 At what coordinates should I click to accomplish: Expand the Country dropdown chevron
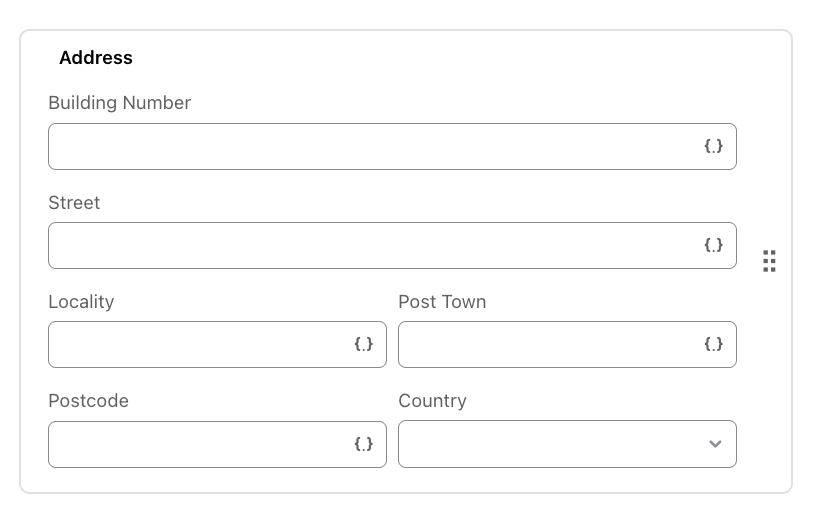715,444
